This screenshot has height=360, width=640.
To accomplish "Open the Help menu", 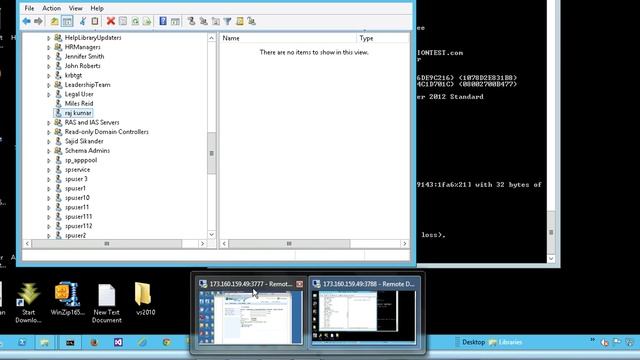I will pos(97,8).
